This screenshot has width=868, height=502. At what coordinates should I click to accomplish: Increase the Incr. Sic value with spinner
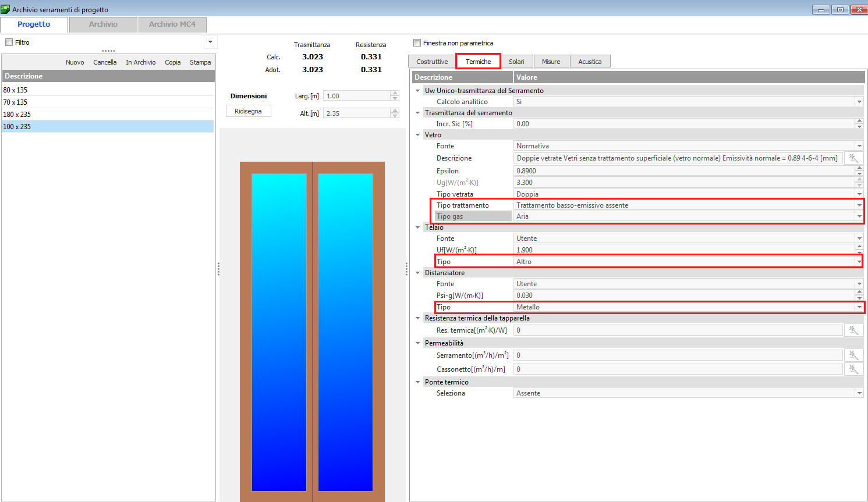click(859, 121)
